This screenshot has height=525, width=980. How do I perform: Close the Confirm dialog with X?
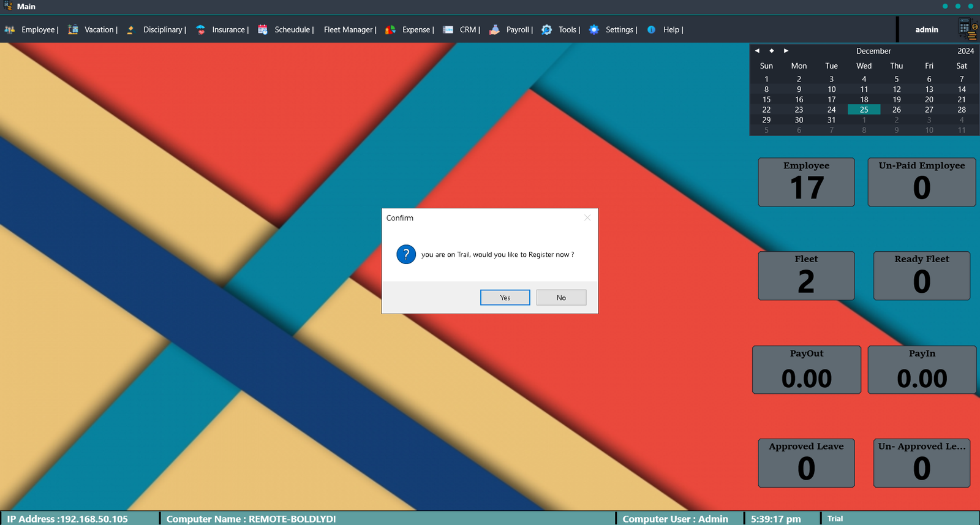(587, 217)
